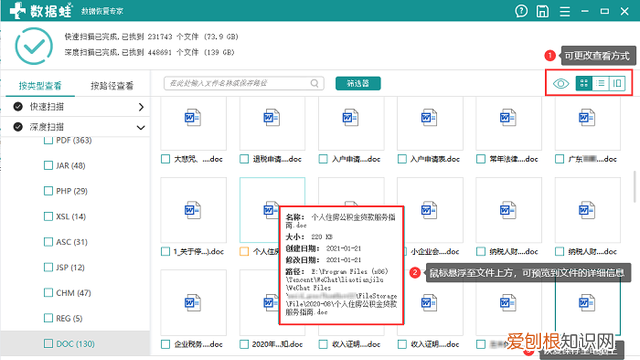This screenshot has height=360, width=640.
Task: Select the 企业税务...doc file icon
Action: point(193,302)
